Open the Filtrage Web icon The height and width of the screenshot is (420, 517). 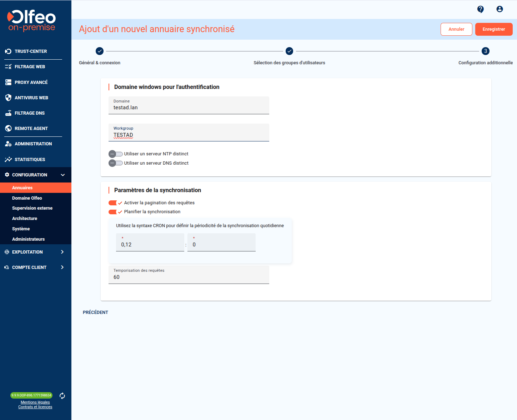coord(8,67)
